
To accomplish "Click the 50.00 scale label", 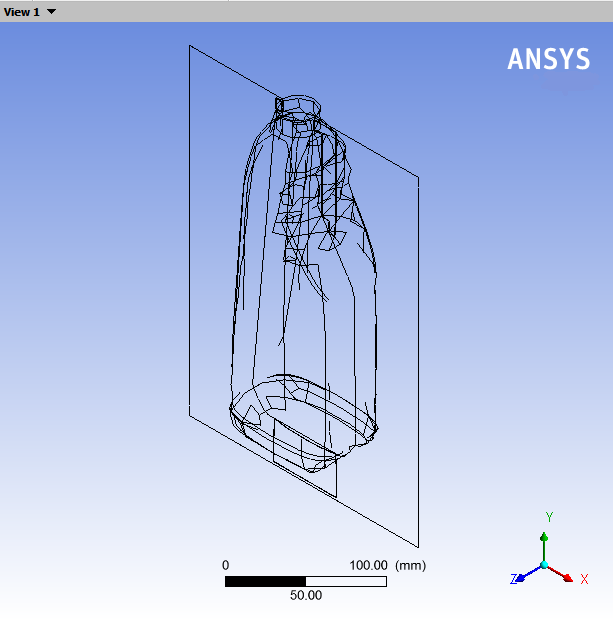I will click(x=306, y=595).
